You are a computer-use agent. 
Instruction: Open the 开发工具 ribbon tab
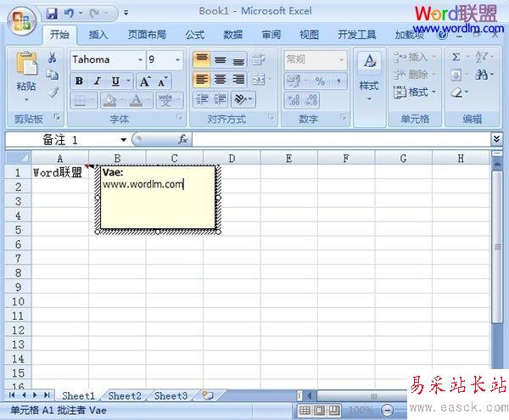click(357, 35)
